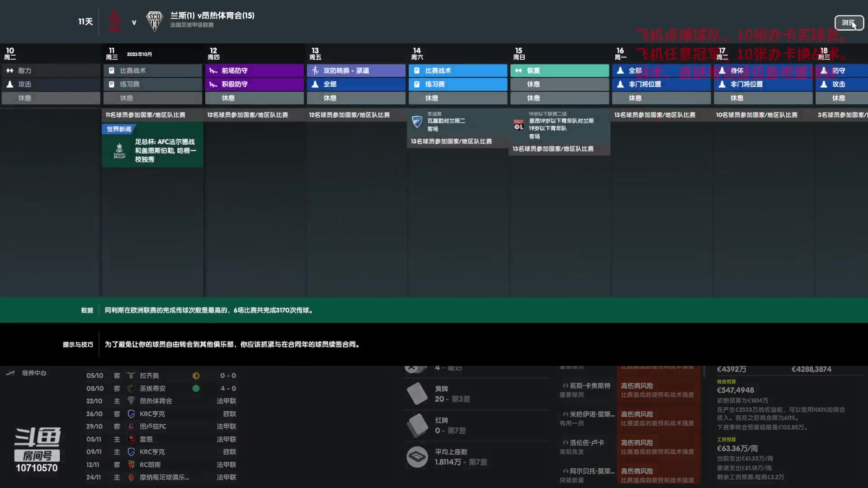Click the clipboard icon beside grey 比赛战术
Image resolution: width=868 pixels, height=488 pixels.
tap(111, 70)
